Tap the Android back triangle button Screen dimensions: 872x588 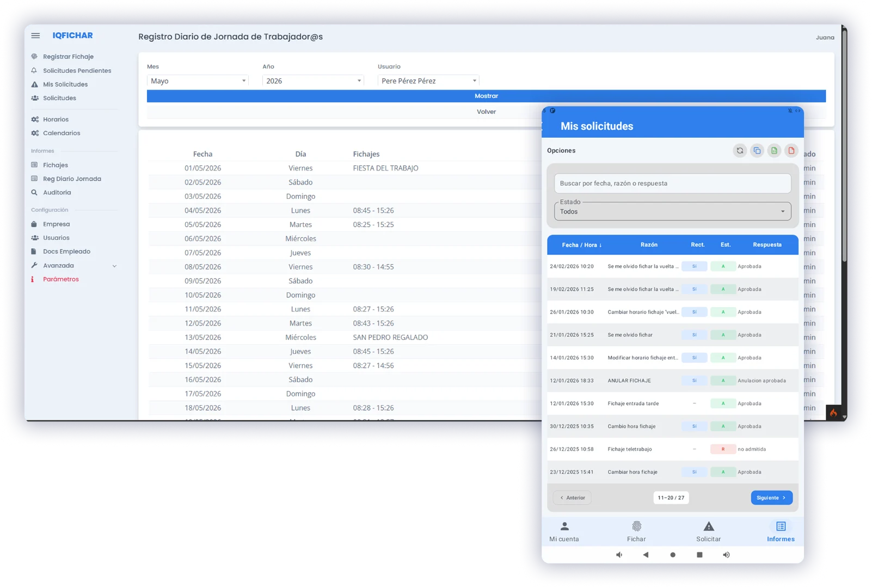click(x=646, y=555)
